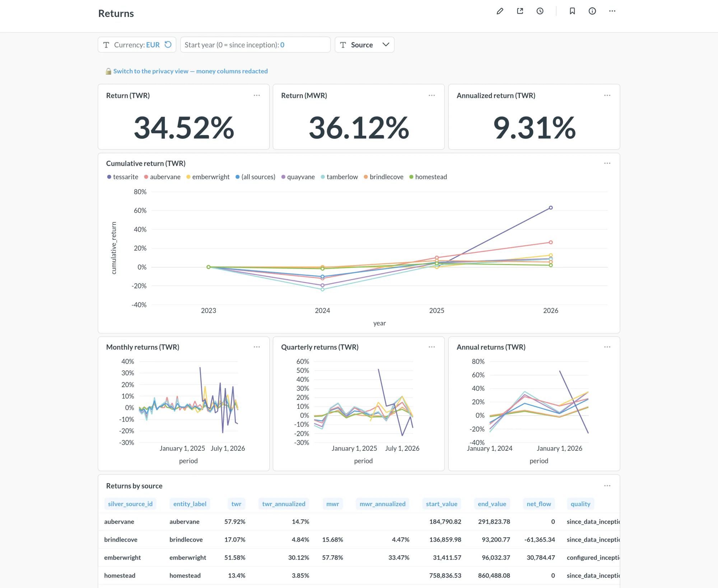Viewport: 718px width, 588px height.
Task: Sort table by mwr_annualized column
Action: coord(383,504)
